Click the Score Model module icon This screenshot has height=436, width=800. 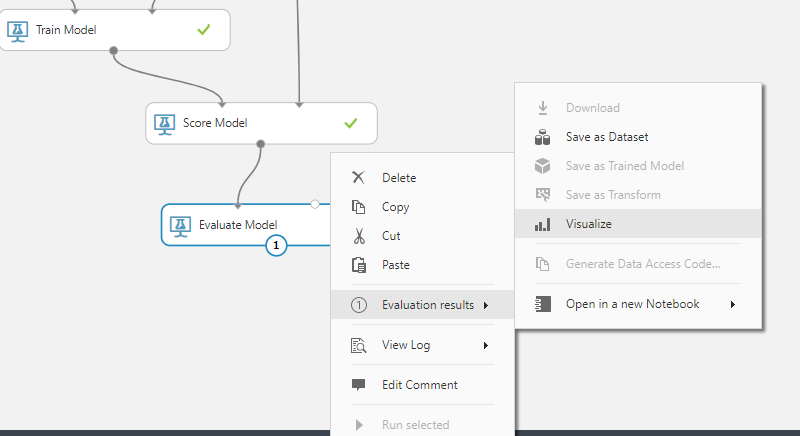point(164,124)
